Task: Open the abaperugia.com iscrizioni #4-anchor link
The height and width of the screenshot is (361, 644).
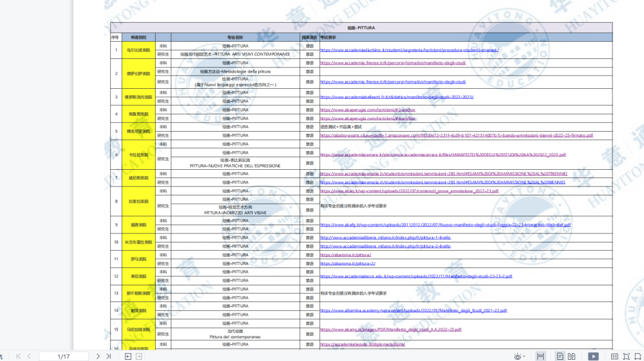Action: (367, 119)
